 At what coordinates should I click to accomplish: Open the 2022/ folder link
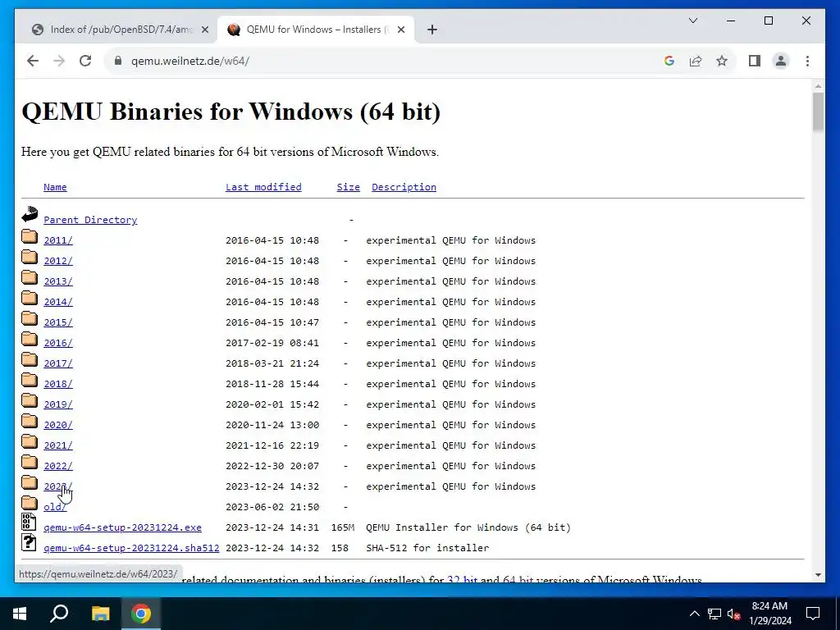pos(58,466)
